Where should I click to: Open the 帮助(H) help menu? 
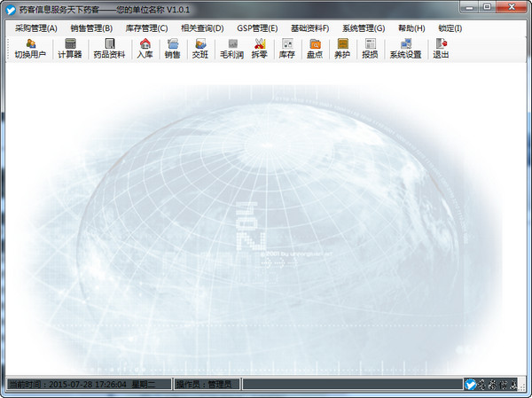point(411,28)
